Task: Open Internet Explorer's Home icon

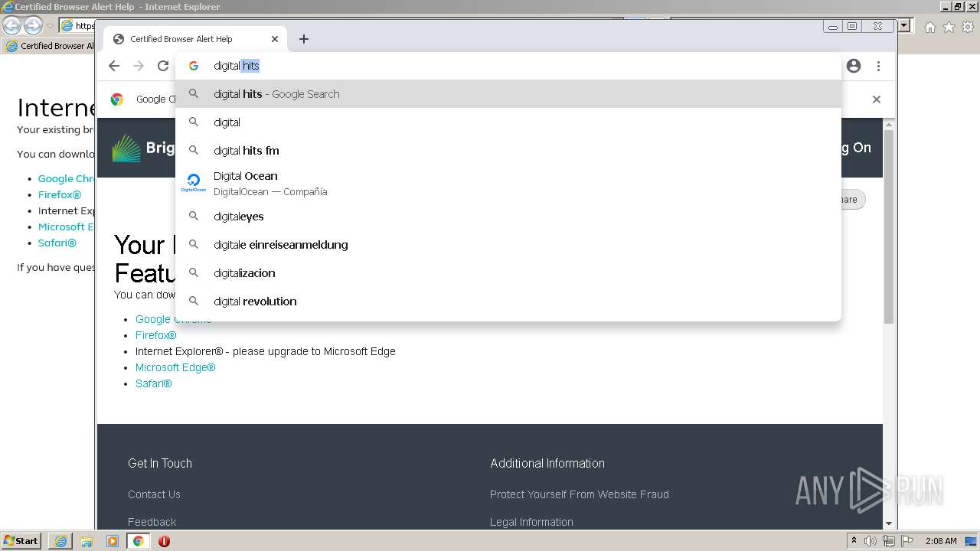Action: pos(929,27)
